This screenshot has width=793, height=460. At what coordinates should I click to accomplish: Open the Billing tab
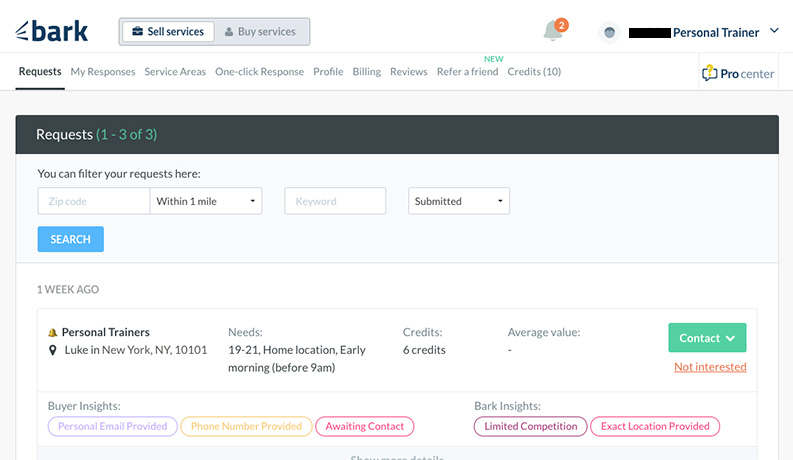[x=367, y=72]
